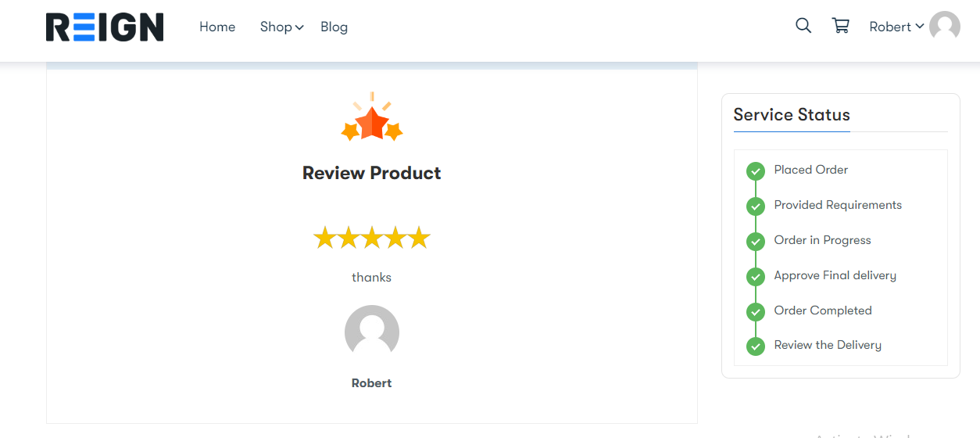Open the shopping cart icon

click(841, 26)
